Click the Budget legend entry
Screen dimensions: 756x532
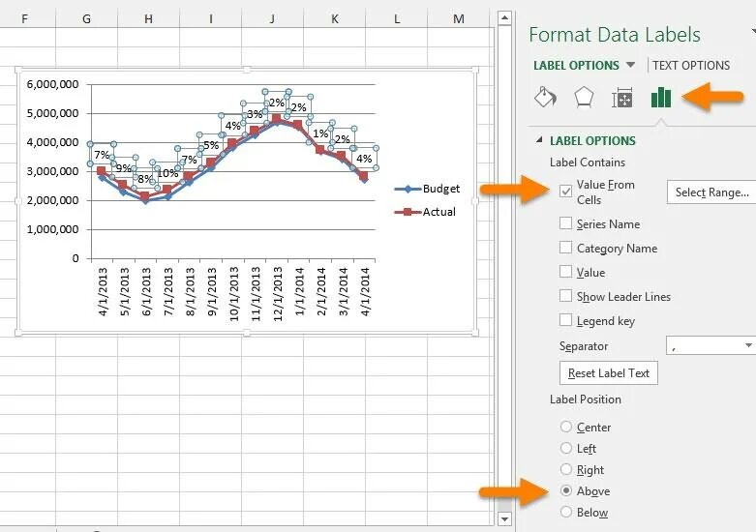click(427, 189)
